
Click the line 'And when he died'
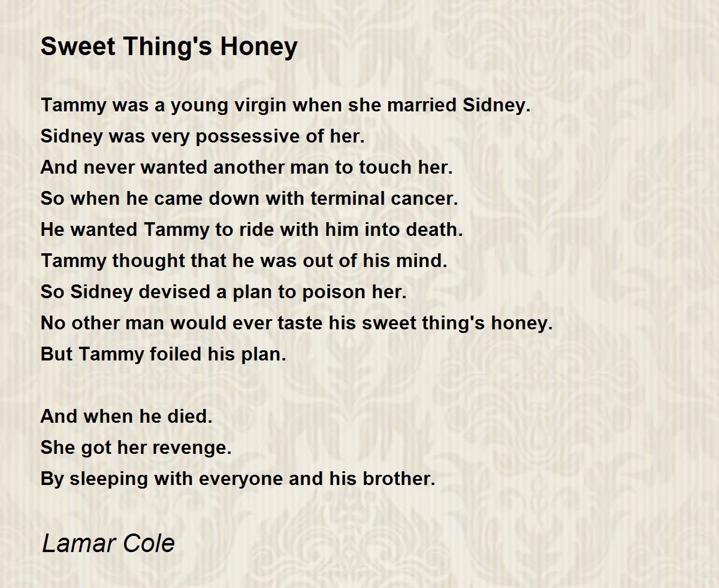[x=126, y=417]
